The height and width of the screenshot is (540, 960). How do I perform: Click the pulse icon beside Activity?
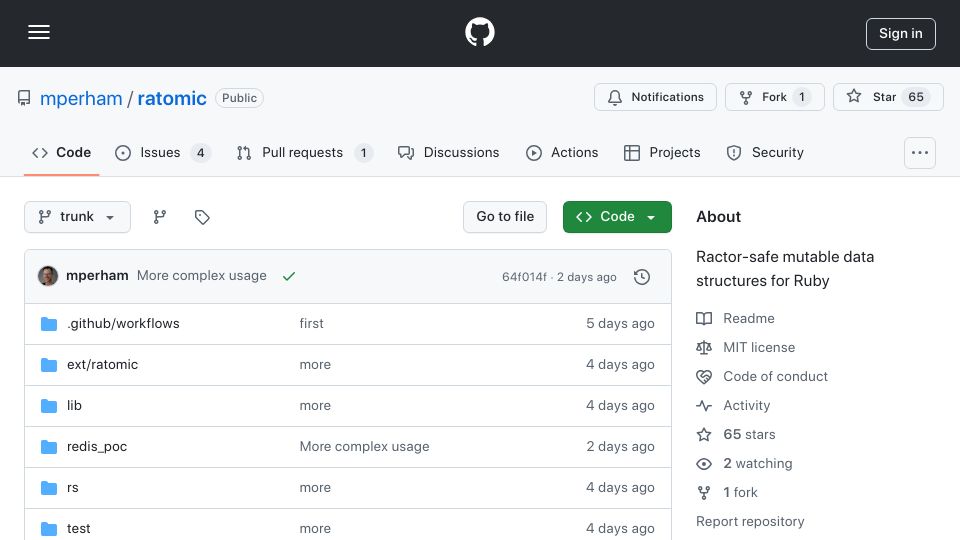704,405
